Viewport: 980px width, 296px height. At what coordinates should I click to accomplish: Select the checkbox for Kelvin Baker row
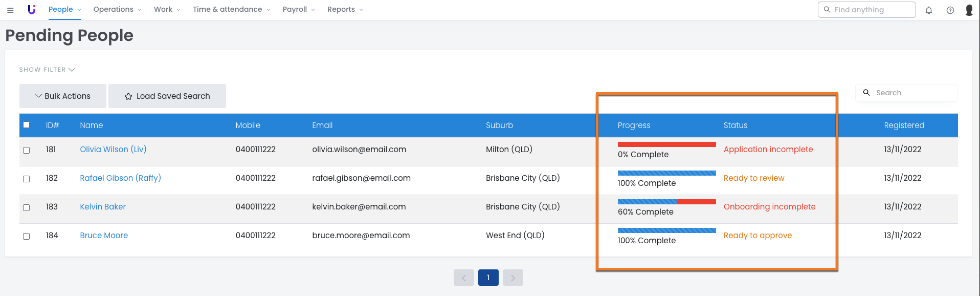pyautogui.click(x=27, y=207)
